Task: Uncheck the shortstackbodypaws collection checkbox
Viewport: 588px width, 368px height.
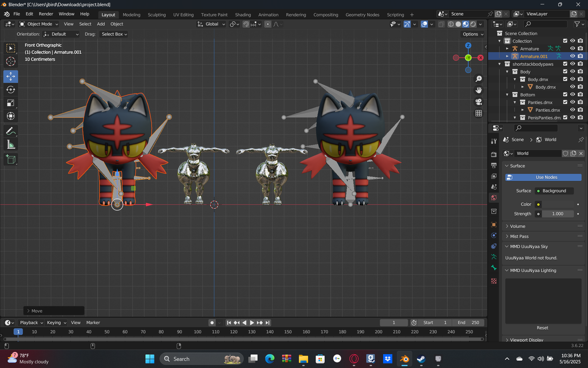Action: click(565, 64)
